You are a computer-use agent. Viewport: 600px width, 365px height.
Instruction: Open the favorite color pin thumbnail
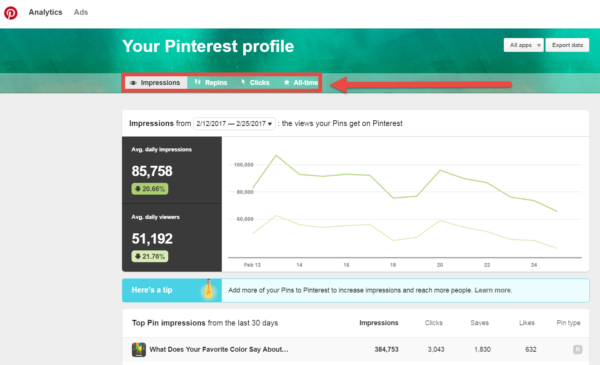tap(139, 349)
